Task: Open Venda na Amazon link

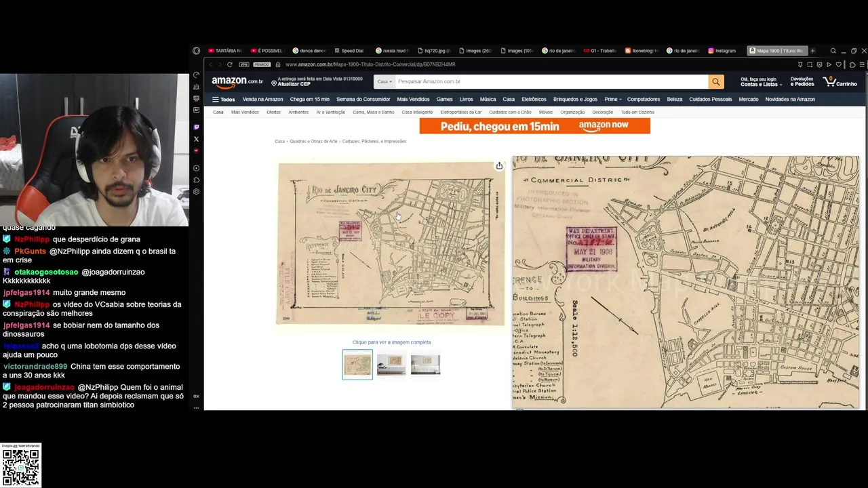Action: 262,100
